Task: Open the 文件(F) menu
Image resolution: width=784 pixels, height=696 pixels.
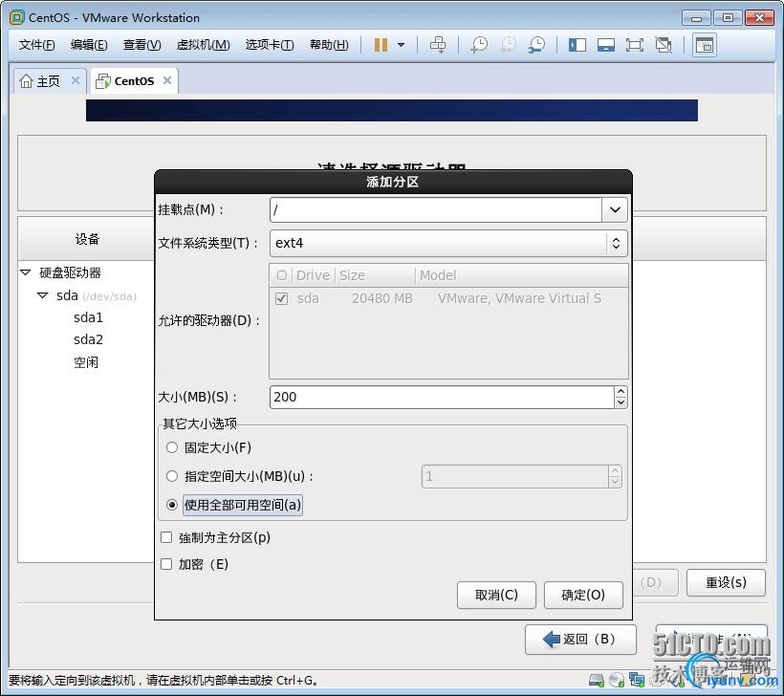Action: coord(36,45)
